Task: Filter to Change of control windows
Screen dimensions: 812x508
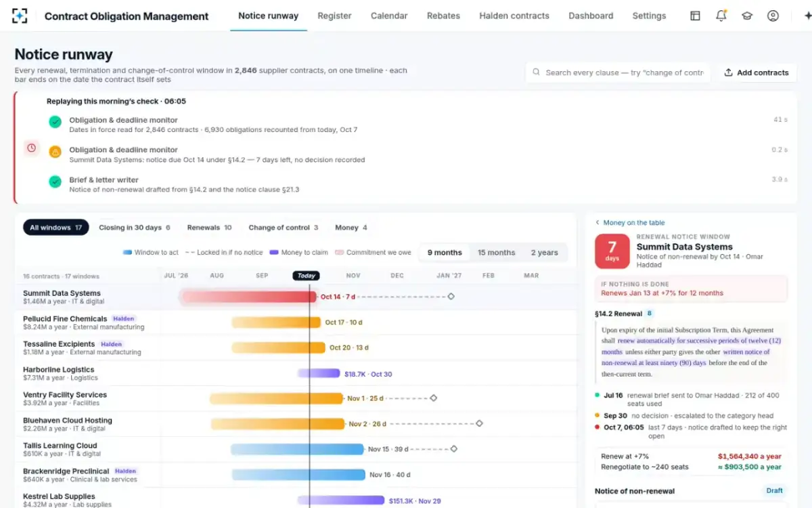Action: coord(284,228)
